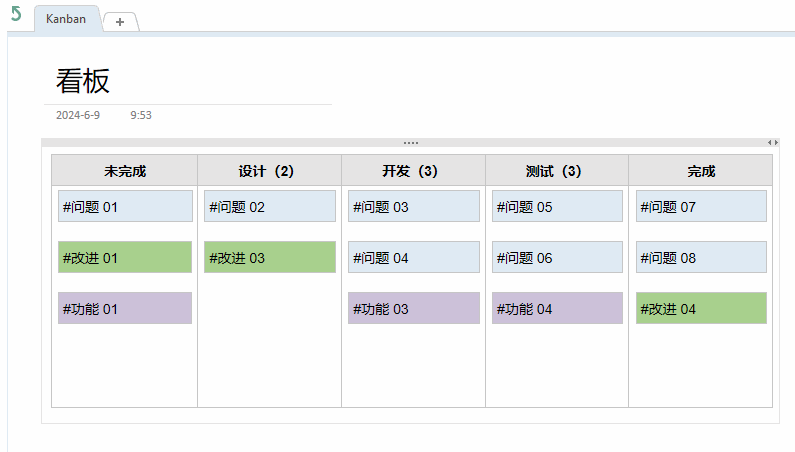
Task: Click the green card #改进 01
Action: [x=125, y=257]
